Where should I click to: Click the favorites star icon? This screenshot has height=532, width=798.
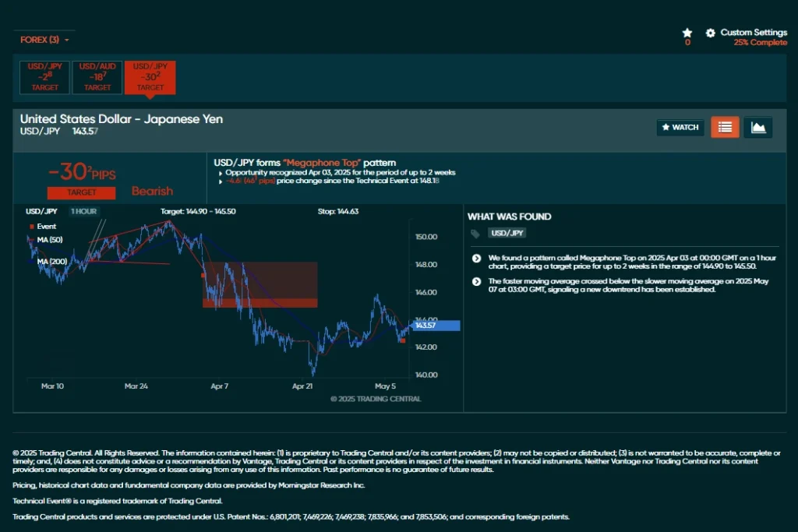point(687,33)
